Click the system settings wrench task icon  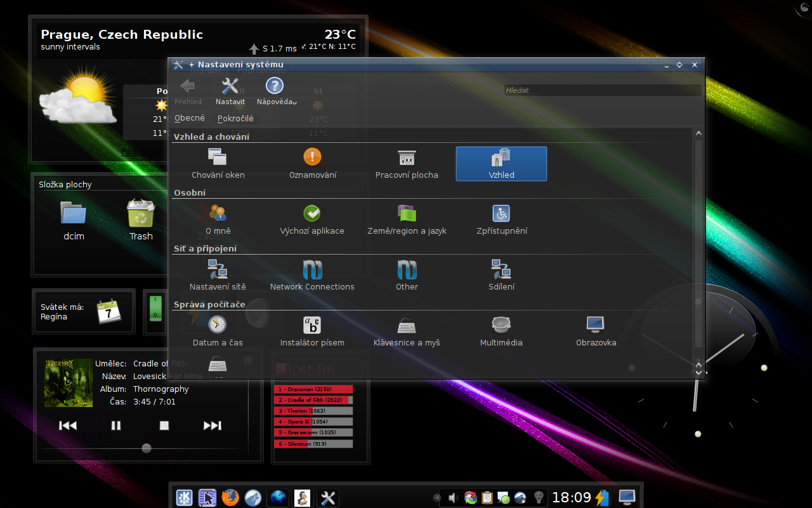(x=328, y=498)
